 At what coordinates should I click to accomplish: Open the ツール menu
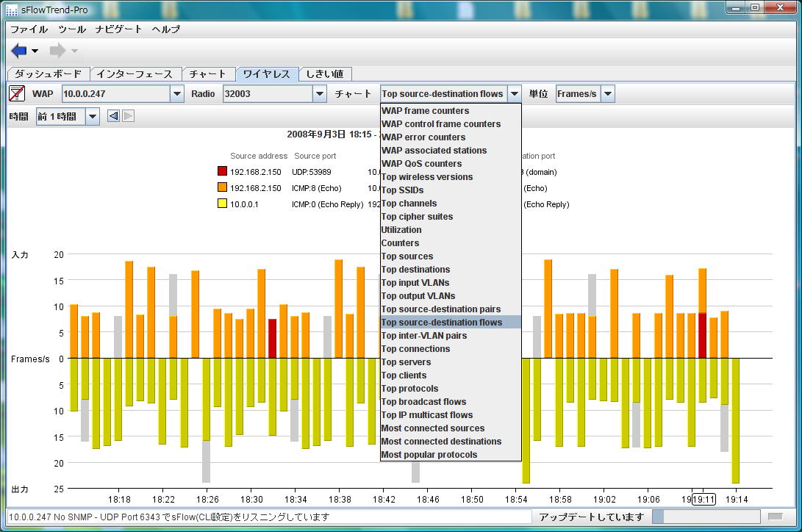click(72, 29)
